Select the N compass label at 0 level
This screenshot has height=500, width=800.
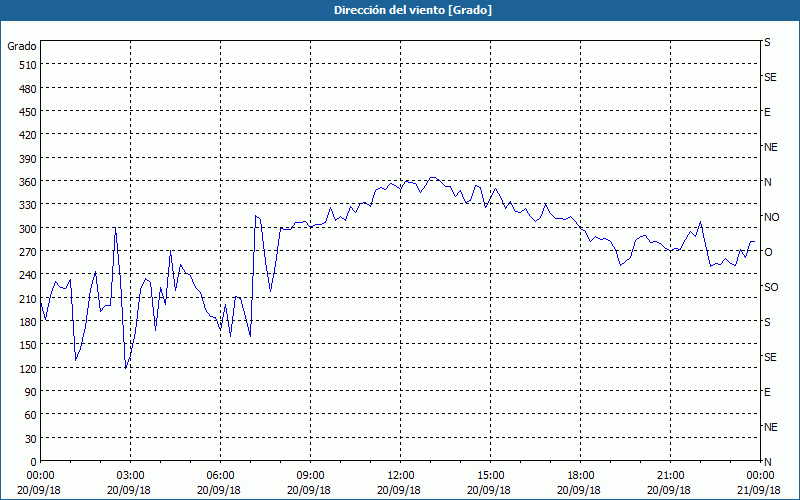coord(767,462)
